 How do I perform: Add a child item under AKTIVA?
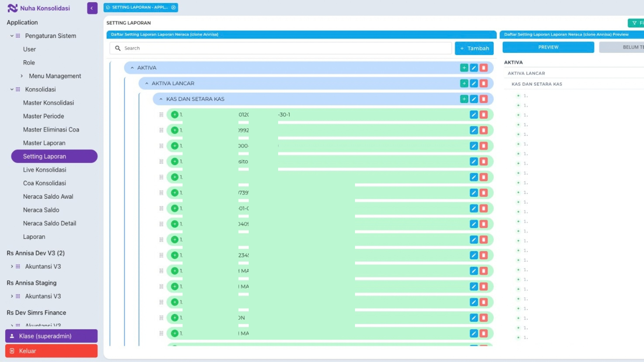pos(464,68)
